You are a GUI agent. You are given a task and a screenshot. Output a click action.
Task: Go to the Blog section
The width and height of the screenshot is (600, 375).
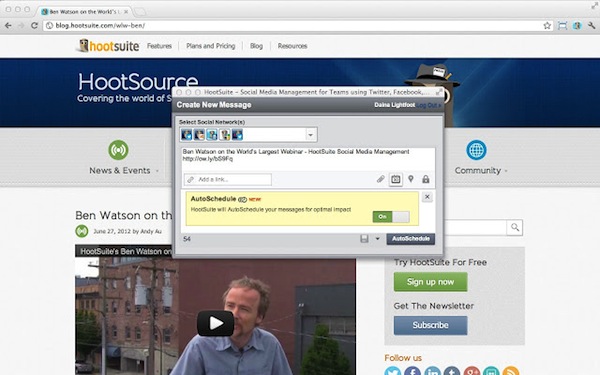click(x=256, y=46)
